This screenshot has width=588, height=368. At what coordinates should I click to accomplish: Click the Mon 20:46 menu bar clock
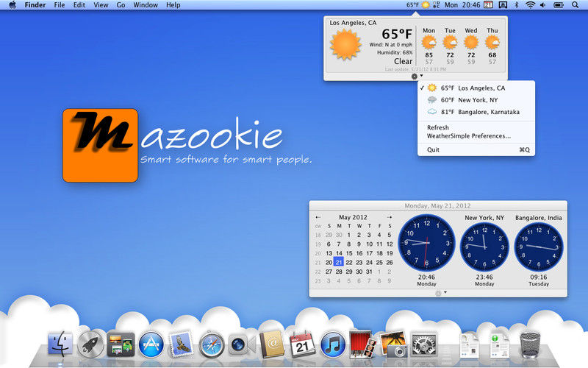tap(462, 5)
